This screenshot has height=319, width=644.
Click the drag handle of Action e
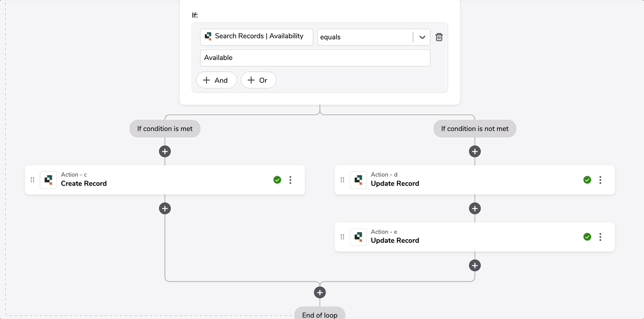click(x=342, y=237)
